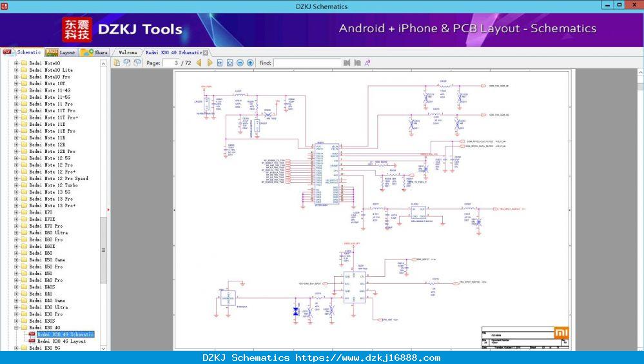Expand the Redmi Note 12 Turbo node

pos(16,185)
